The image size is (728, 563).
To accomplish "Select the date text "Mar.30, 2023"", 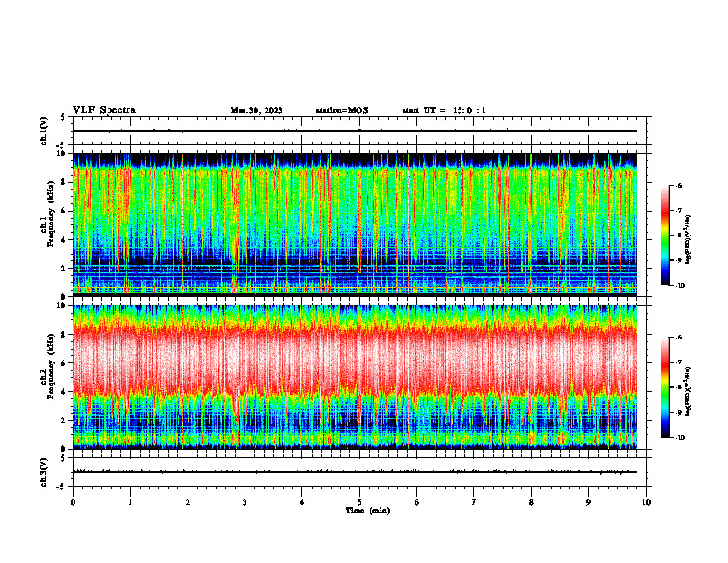I will pos(256,110).
